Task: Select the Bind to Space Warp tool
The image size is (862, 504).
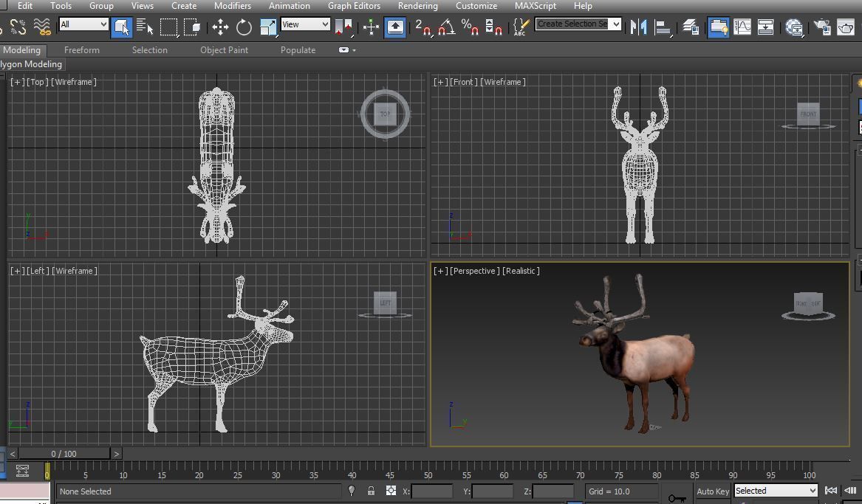Action: click(x=42, y=27)
